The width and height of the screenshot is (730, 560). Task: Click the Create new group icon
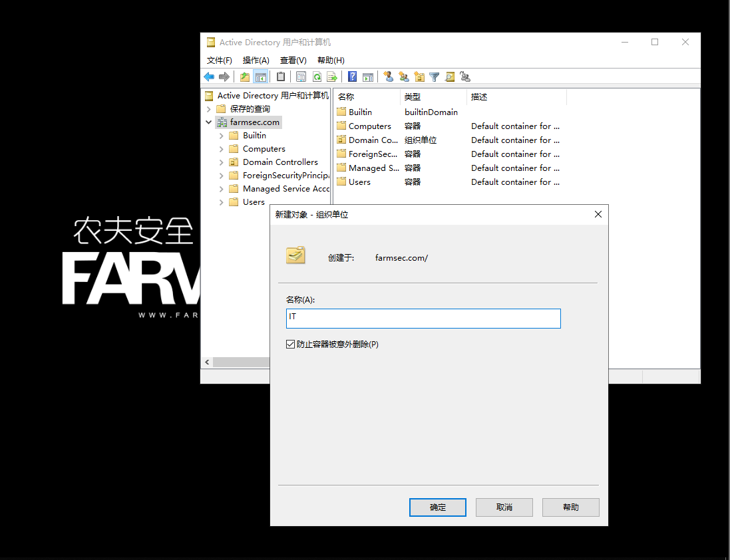click(x=404, y=76)
